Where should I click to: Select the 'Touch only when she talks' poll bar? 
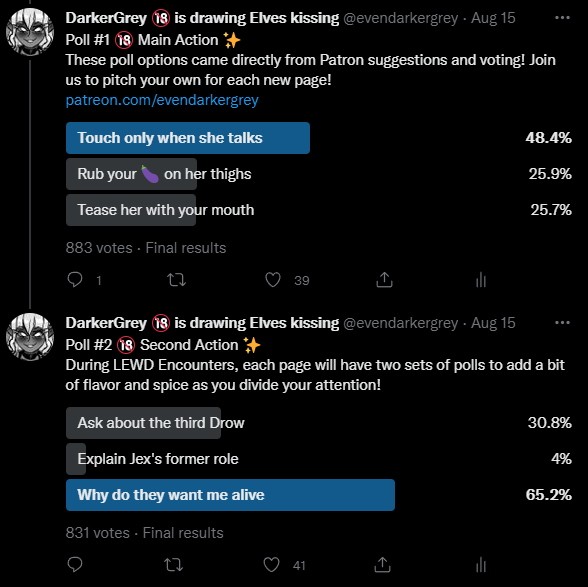tap(188, 138)
